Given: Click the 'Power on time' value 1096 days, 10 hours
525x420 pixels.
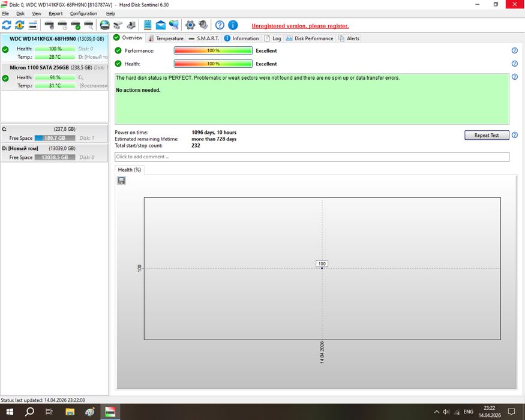Looking at the screenshot, I should 214,132.
